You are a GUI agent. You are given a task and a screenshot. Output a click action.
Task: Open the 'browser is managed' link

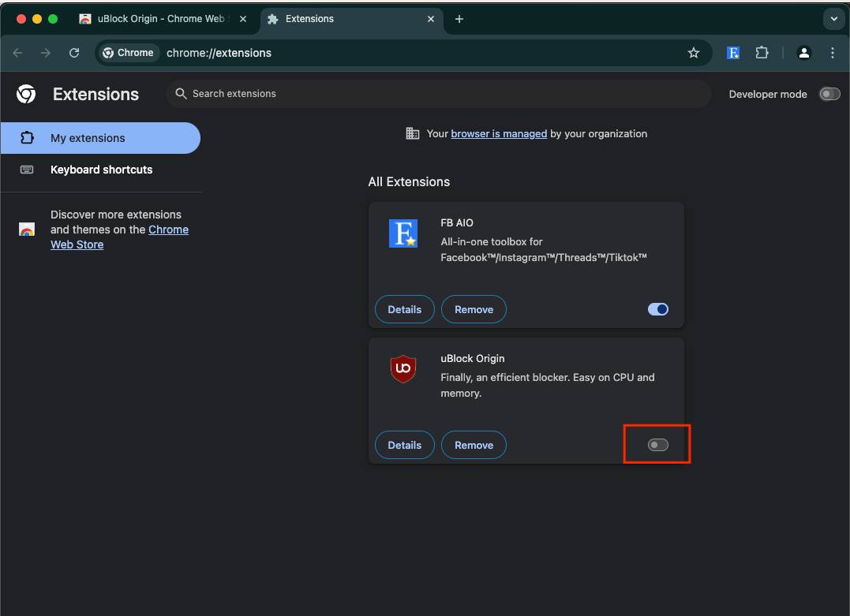[499, 133]
